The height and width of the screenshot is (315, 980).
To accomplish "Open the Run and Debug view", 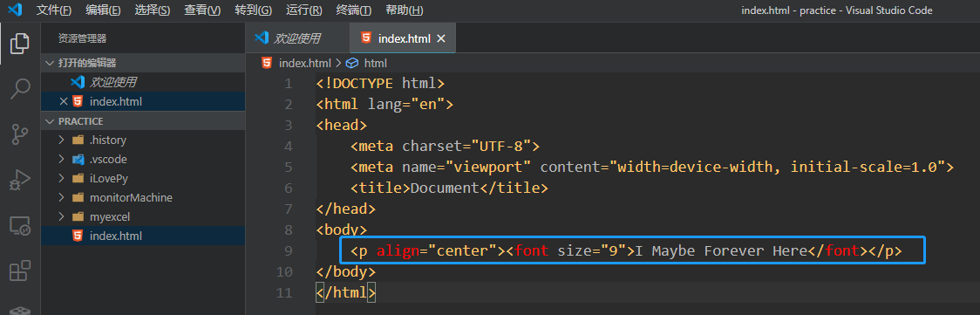I will (20, 180).
